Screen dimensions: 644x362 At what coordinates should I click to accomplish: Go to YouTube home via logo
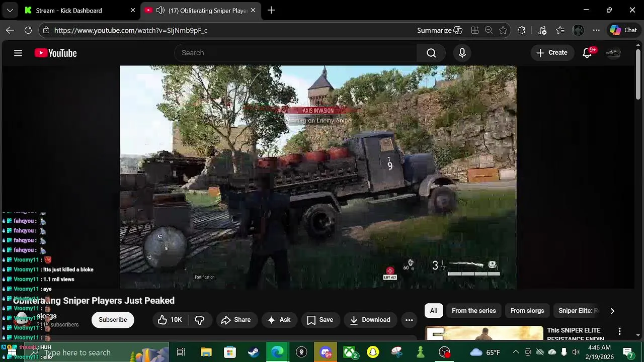55,53
